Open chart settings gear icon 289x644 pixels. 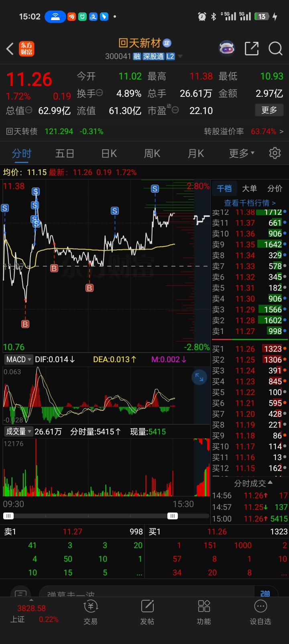(x=275, y=153)
